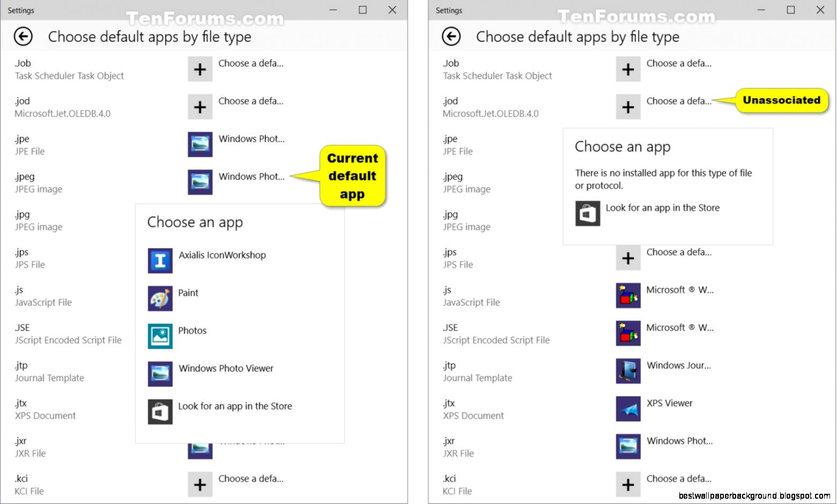Screen dimensions: 837x504
Task: Click .jps JPS File entry in left window
Action: (x=30, y=258)
